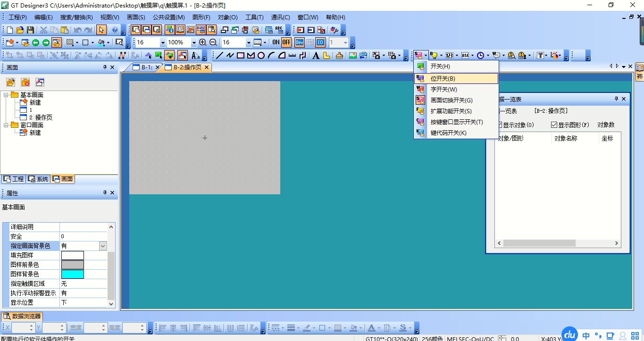Click the image import picture icon

[x=352, y=55]
